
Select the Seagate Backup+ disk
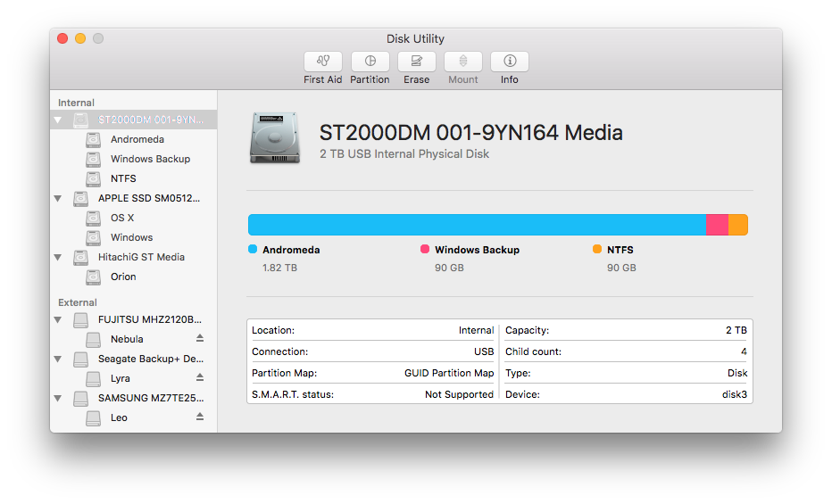[134, 359]
